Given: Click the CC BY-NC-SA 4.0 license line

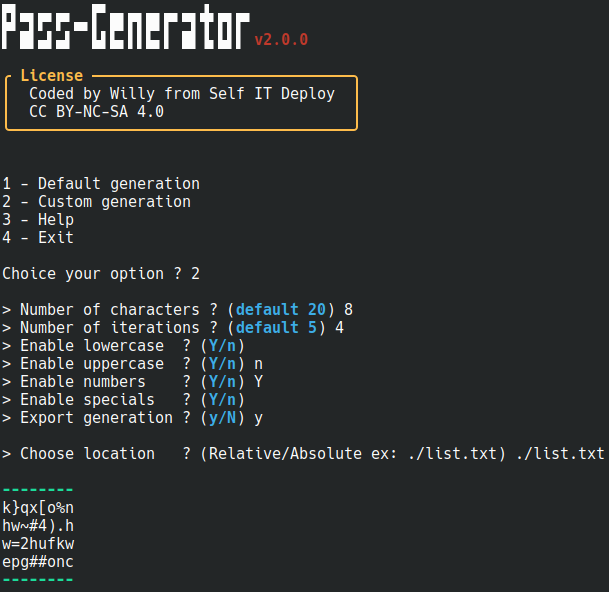Looking at the screenshot, I should (96, 112).
